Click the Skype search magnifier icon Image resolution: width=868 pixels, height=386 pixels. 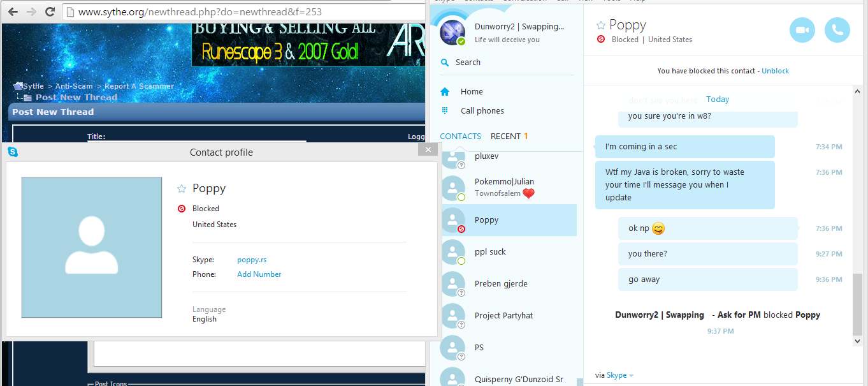pos(445,63)
